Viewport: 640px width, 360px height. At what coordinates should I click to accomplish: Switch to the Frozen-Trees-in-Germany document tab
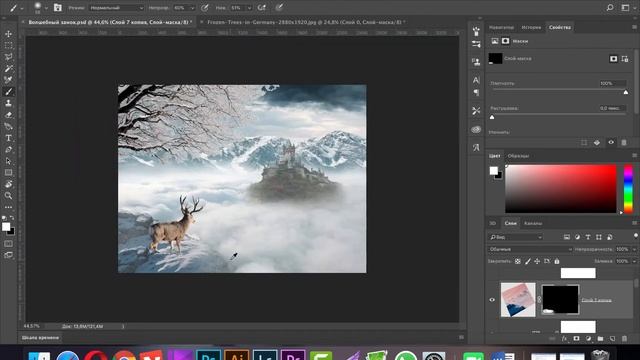click(x=304, y=22)
